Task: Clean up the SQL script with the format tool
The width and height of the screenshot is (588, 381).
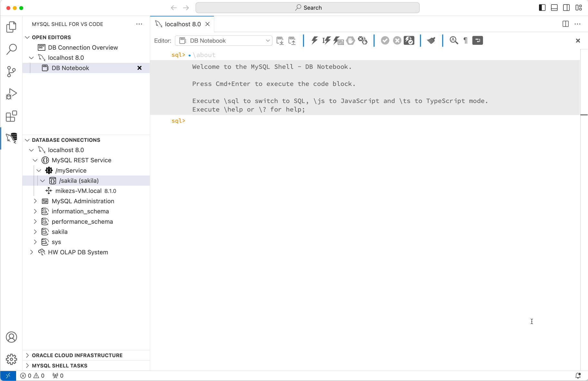Action: point(431,40)
